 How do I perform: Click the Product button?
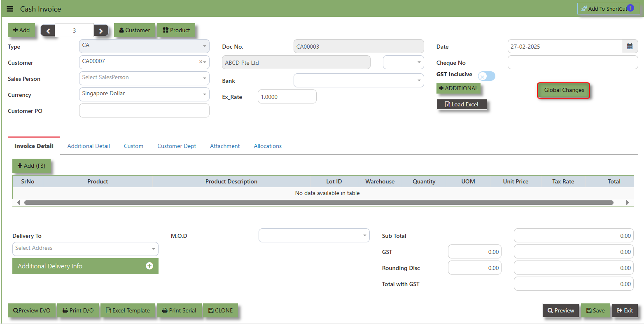pos(176,30)
